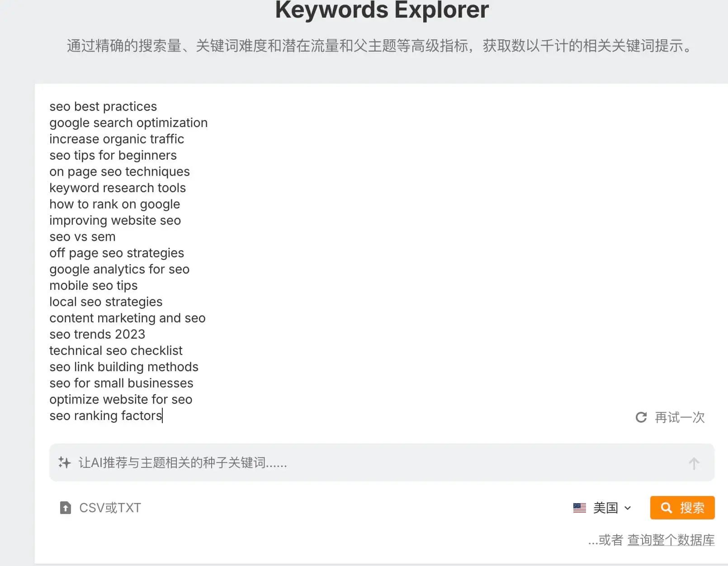Click the circular refresh icon beside 再试一次
The image size is (728, 566).
click(641, 418)
